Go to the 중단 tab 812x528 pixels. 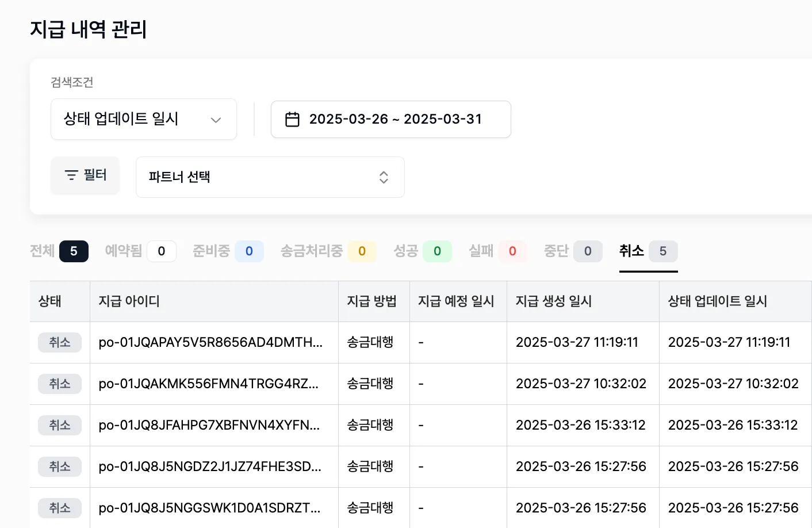(x=572, y=251)
